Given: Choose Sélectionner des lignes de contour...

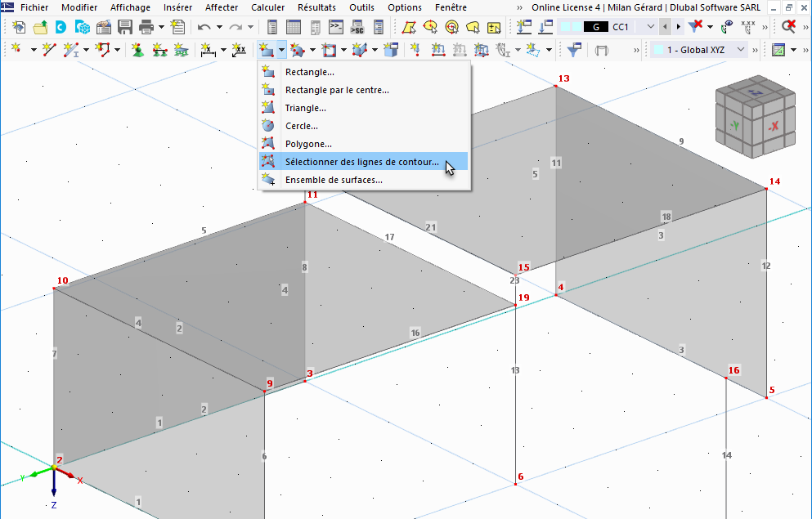Looking at the screenshot, I should tap(364, 162).
